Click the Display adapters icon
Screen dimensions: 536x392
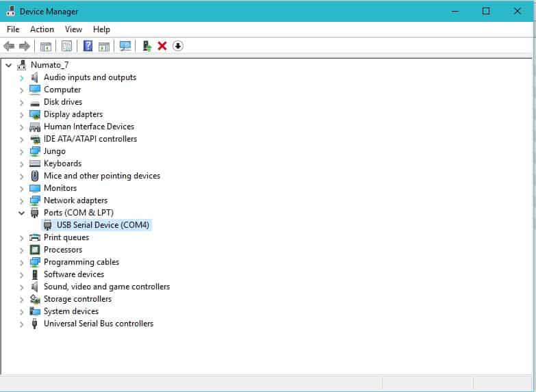[x=35, y=114]
